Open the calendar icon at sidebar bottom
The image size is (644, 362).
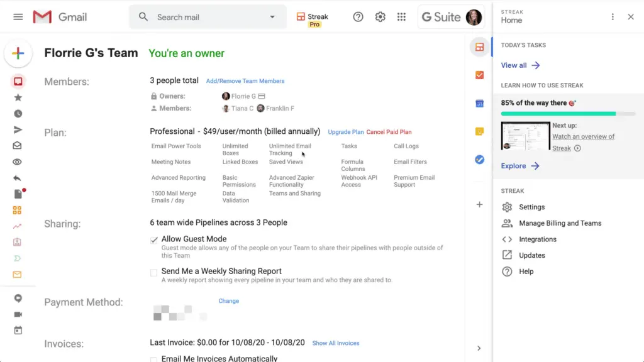(18, 331)
